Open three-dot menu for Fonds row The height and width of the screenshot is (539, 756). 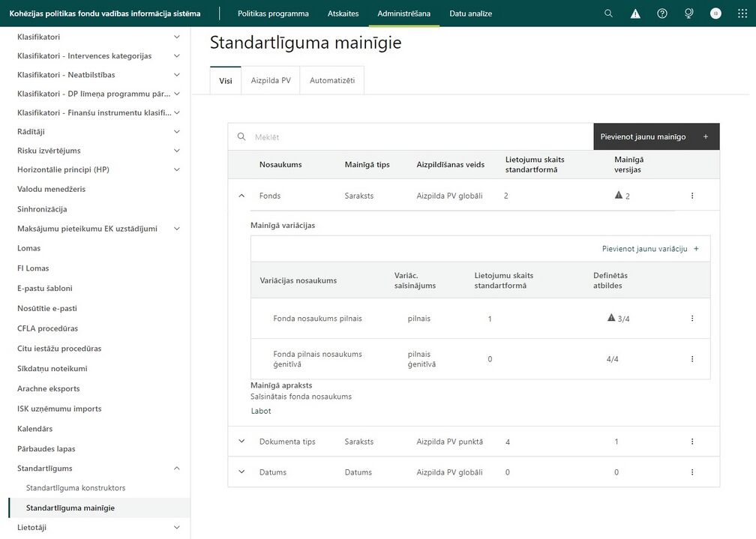(x=692, y=196)
